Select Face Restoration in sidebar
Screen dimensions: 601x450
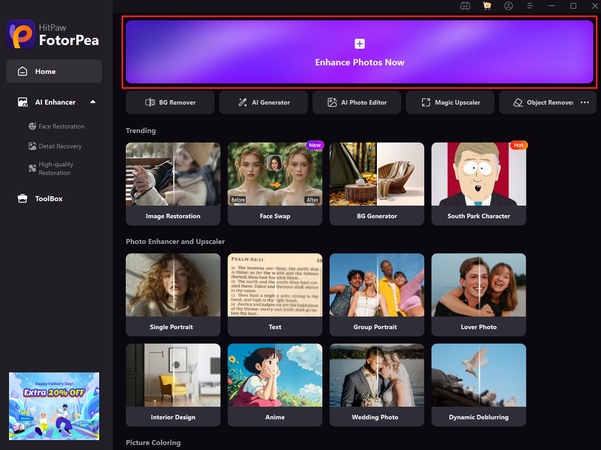(x=57, y=126)
